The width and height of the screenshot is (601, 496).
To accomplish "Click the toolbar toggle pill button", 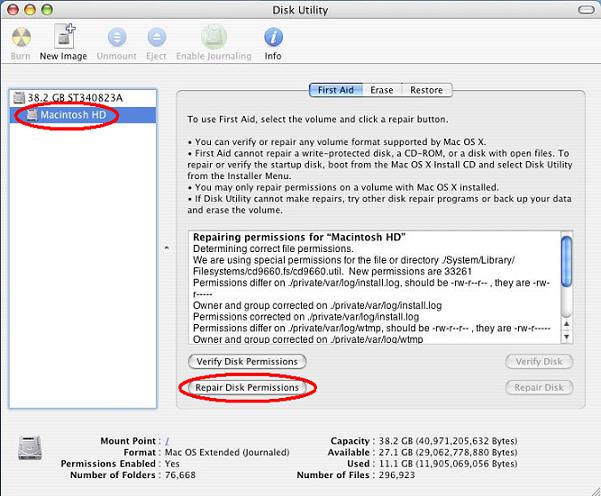I will [x=586, y=10].
